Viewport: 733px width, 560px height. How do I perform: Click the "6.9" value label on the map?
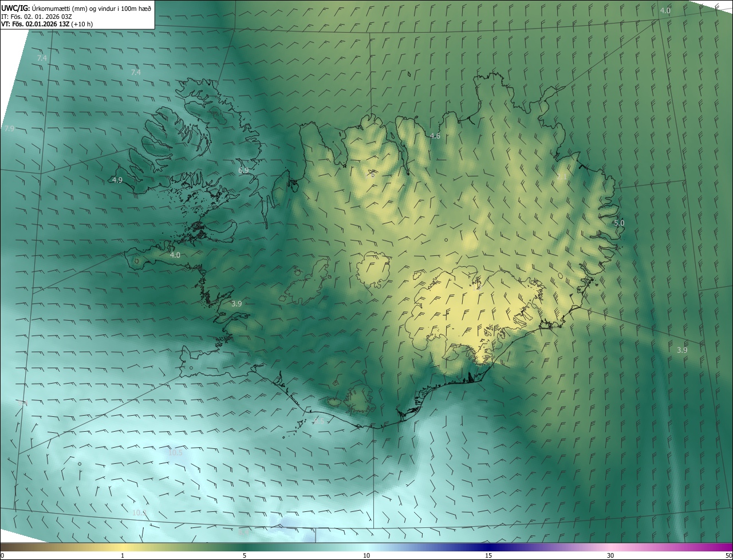coord(243,171)
